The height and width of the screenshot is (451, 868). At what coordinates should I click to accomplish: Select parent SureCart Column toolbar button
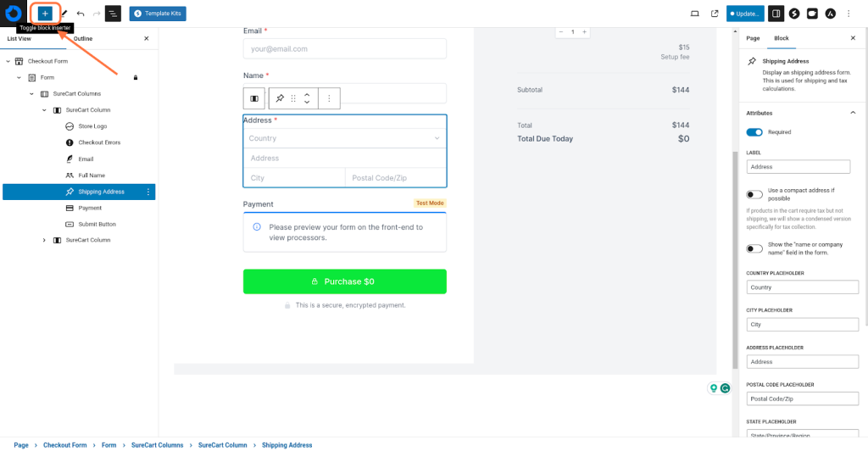coord(254,98)
